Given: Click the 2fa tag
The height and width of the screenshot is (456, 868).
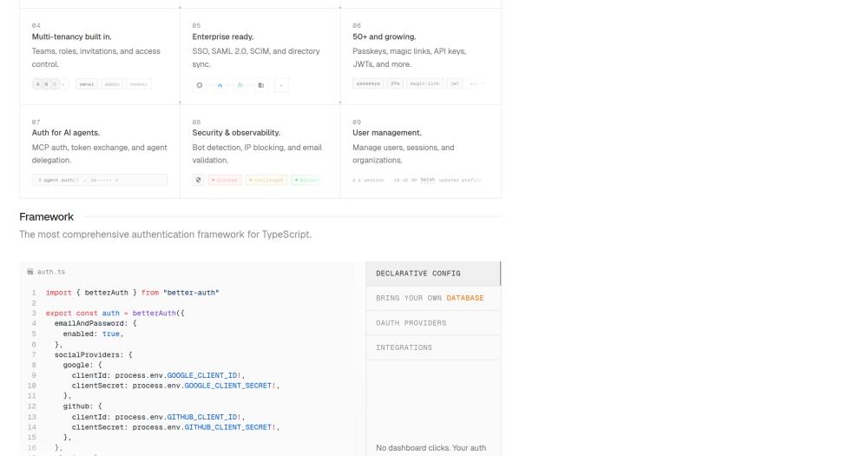Looking at the screenshot, I should [x=395, y=83].
